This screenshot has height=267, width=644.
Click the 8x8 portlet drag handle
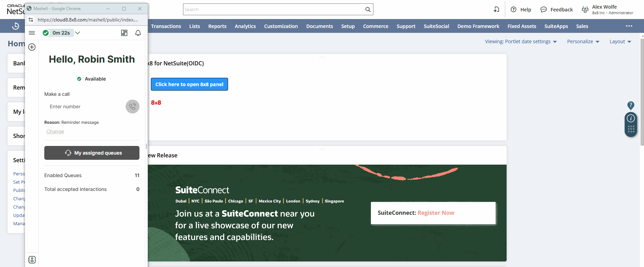coord(322,57)
